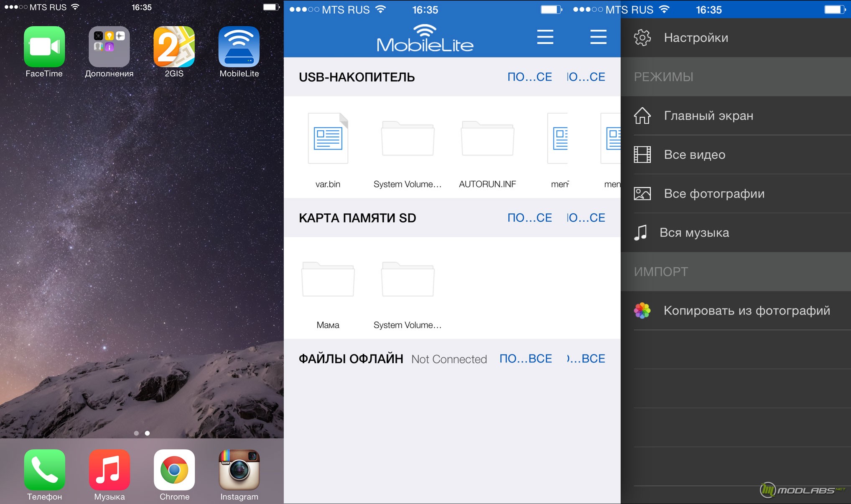Click the Not Connected status text
Screen dimensions: 851x504
point(449,359)
